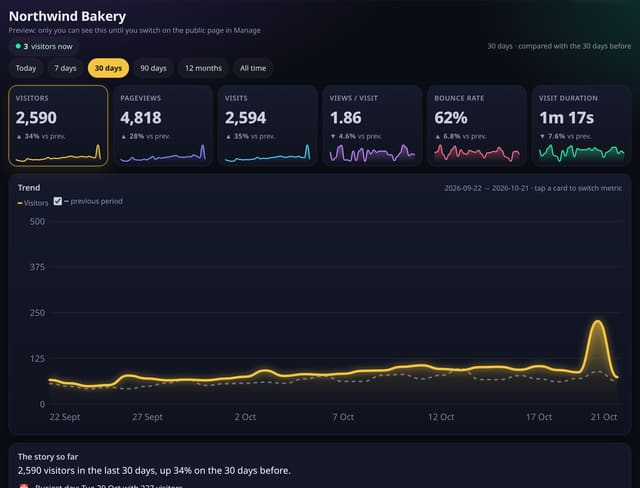The width and height of the screenshot is (640, 488).
Task: Switch to the 90 days range
Action: (x=153, y=68)
